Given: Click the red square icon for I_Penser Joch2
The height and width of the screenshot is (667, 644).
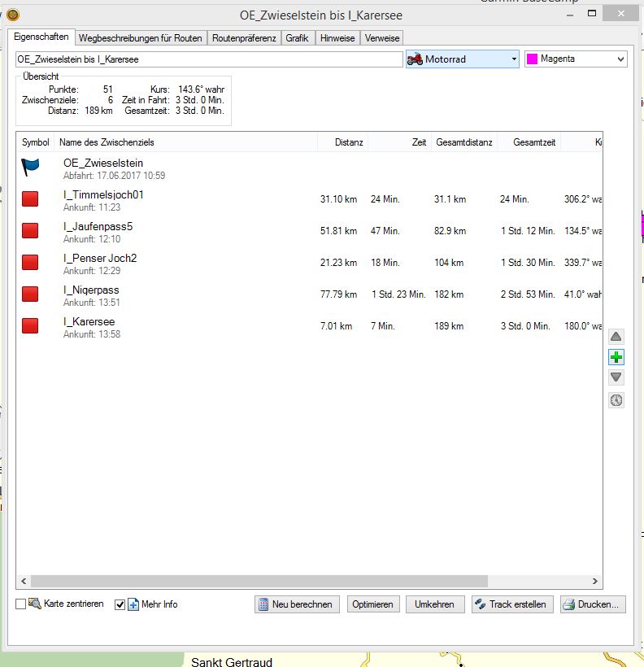Looking at the screenshot, I should point(30,263).
